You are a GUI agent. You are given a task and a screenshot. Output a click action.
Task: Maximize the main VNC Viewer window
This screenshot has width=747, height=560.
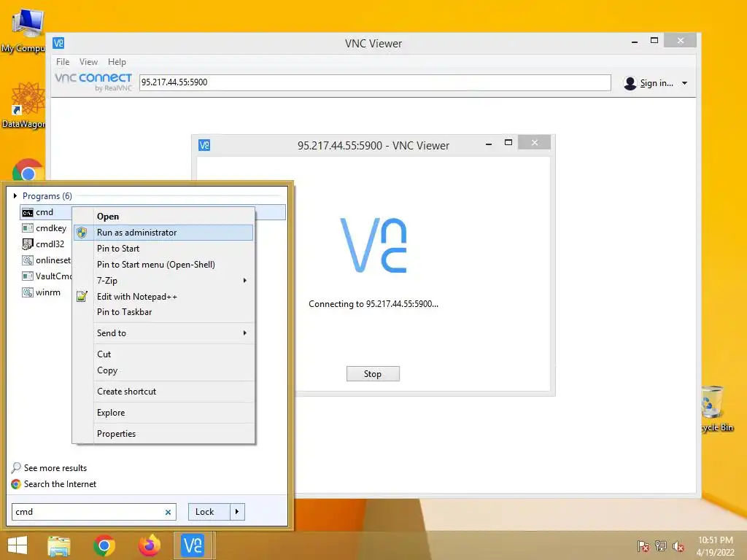point(654,41)
